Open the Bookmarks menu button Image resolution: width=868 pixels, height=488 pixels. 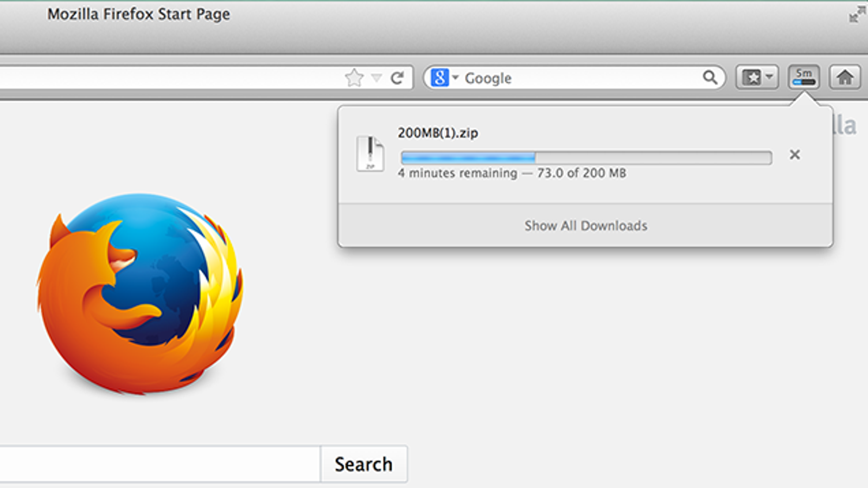(757, 78)
